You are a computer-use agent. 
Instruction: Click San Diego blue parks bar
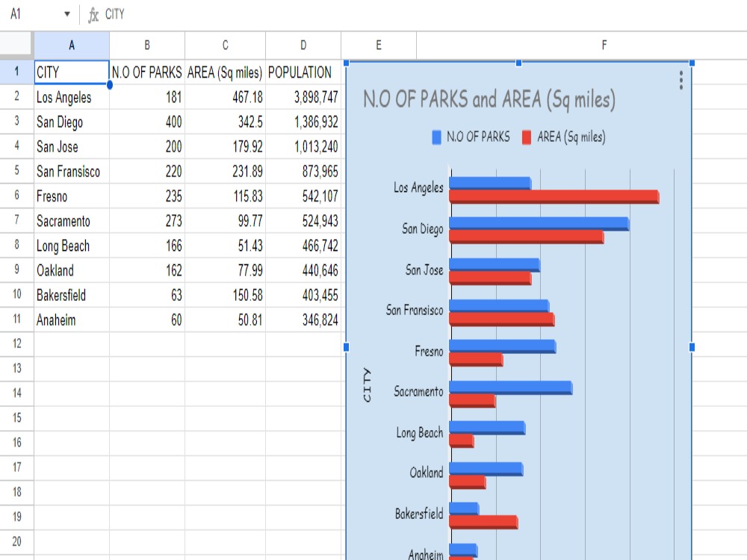[539, 224]
